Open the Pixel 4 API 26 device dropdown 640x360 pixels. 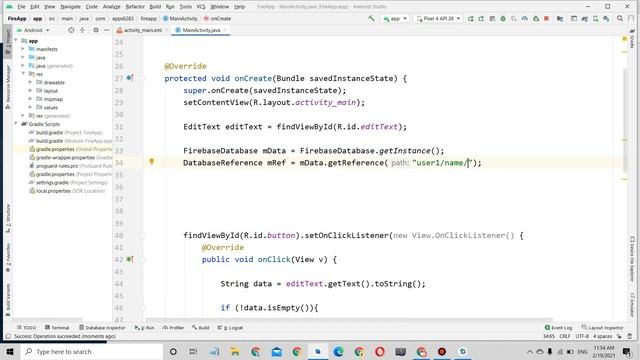tap(438, 19)
